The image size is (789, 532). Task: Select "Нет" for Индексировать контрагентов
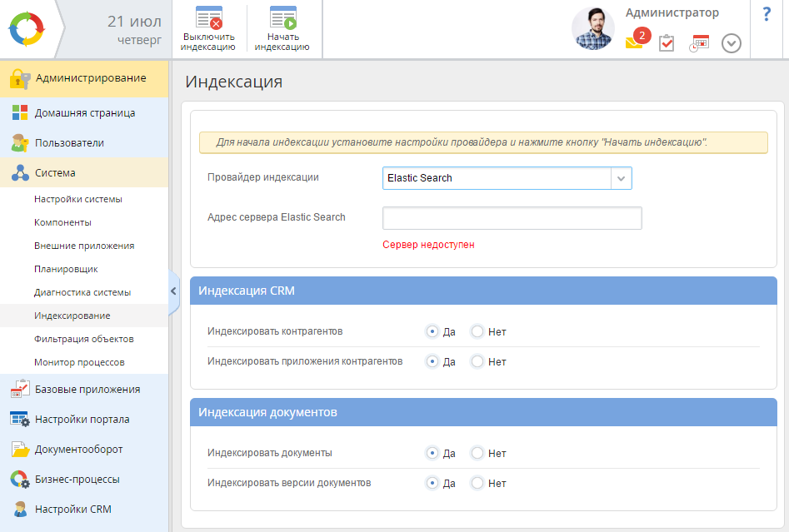[477, 331]
